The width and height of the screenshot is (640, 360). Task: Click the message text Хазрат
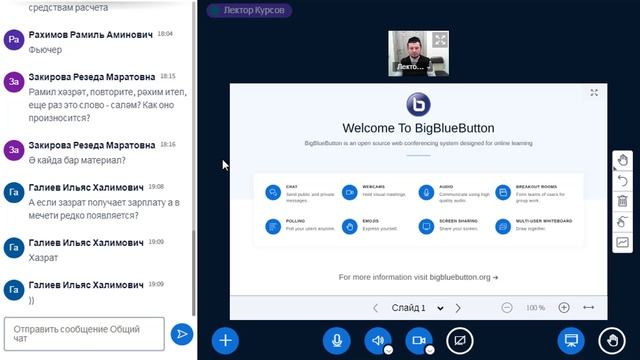point(43,258)
